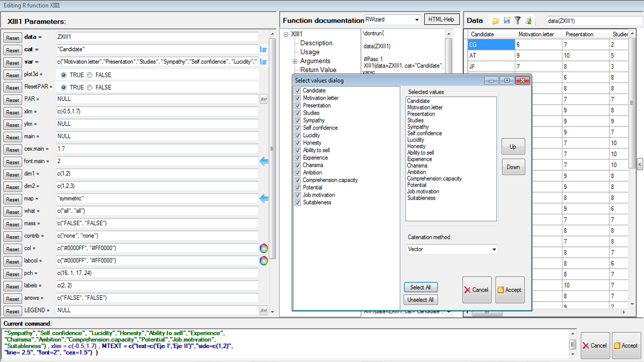Accept the current command at bottom

pos(626,345)
